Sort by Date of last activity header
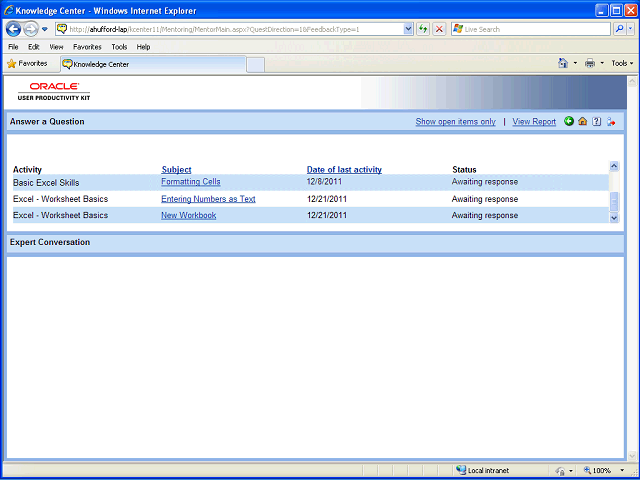The height and width of the screenshot is (480, 640). (344, 169)
